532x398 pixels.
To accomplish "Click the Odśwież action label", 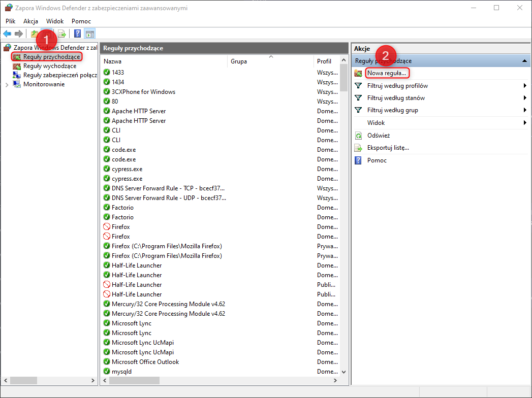I will pyautogui.click(x=379, y=136).
